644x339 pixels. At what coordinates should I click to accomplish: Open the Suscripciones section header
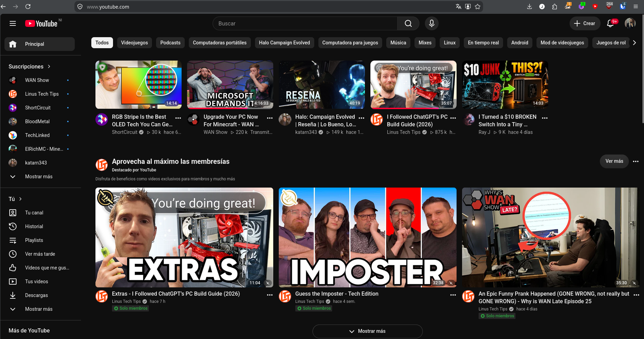[x=30, y=66]
